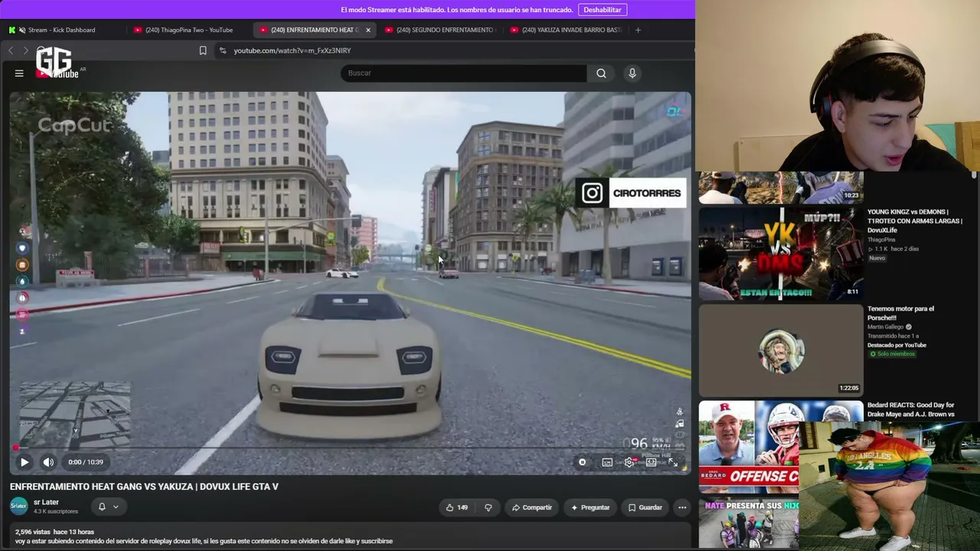Viewport: 980px width, 551px height.
Task: Open the sr Later channel avatar
Action: [19, 506]
